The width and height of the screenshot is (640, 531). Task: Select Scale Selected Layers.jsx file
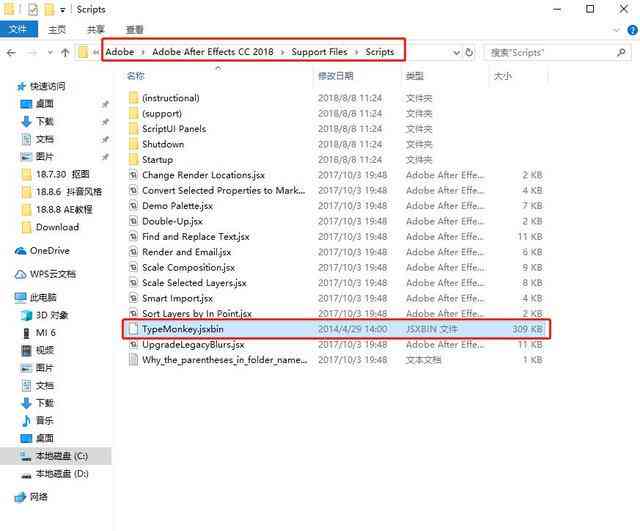pyautogui.click(x=194, y=283)
